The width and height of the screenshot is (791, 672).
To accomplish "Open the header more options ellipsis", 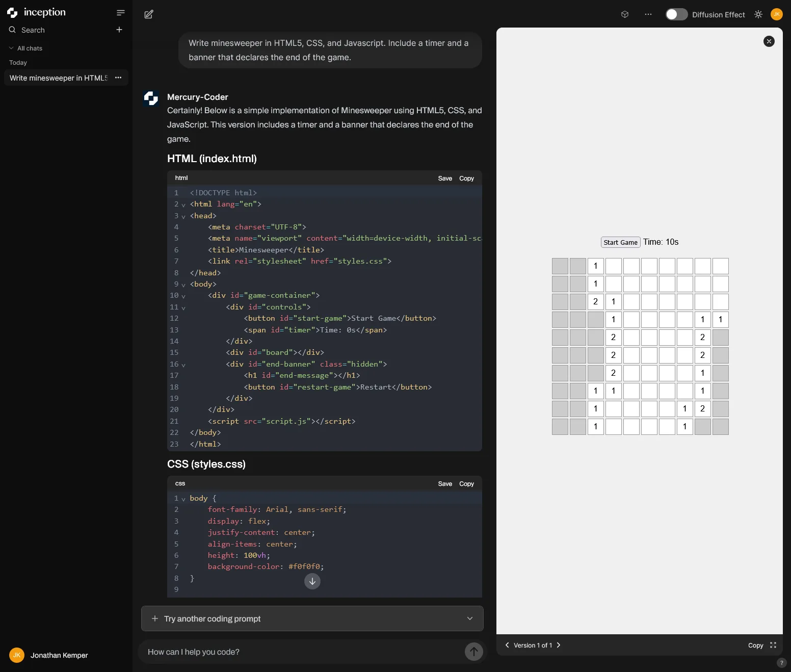I will [x=648, y=14].
